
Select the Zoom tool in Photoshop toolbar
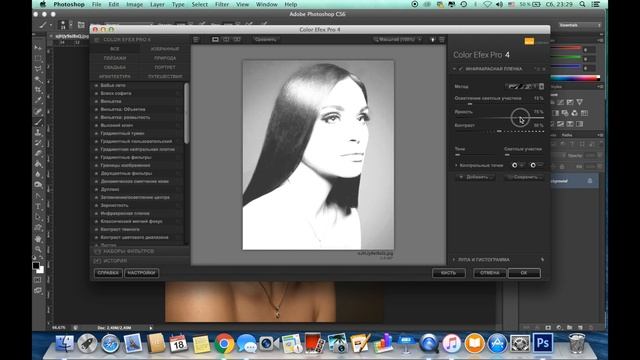38,249
